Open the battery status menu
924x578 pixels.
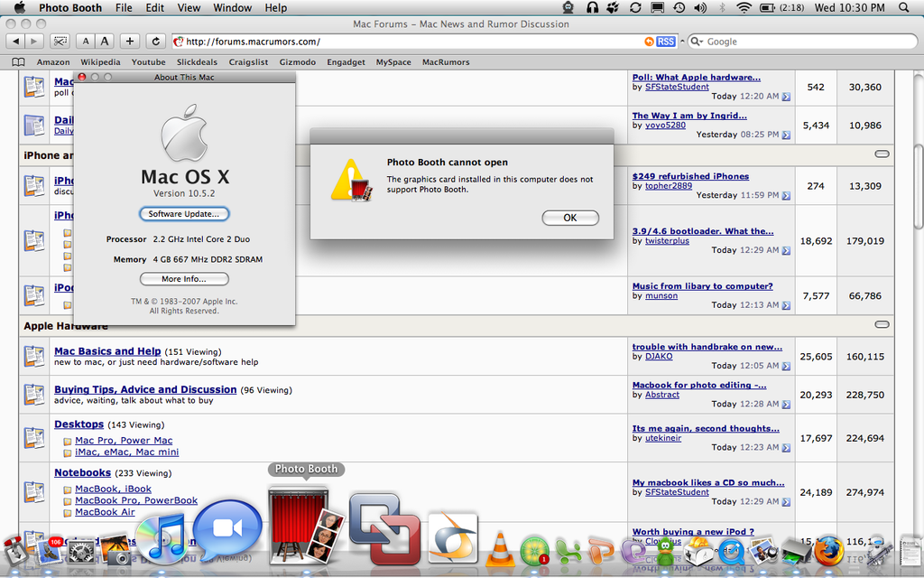coord(781,7)
